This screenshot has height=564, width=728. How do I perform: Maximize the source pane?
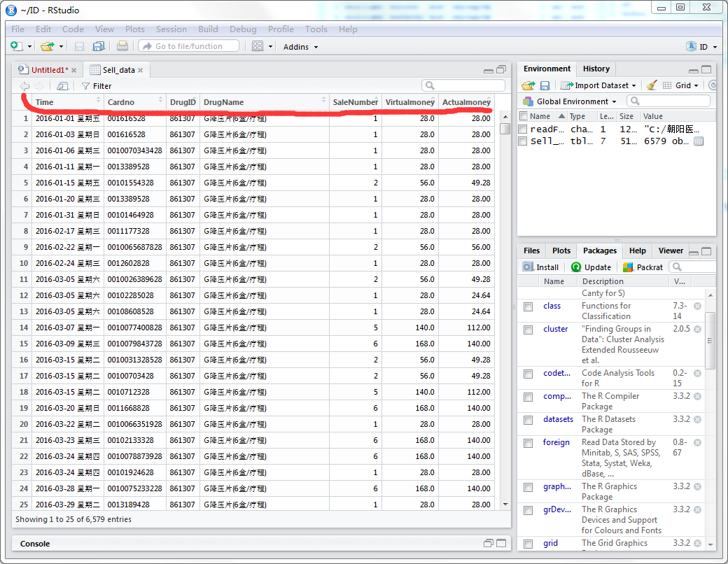pyautogui.click(x=501, y=70)
